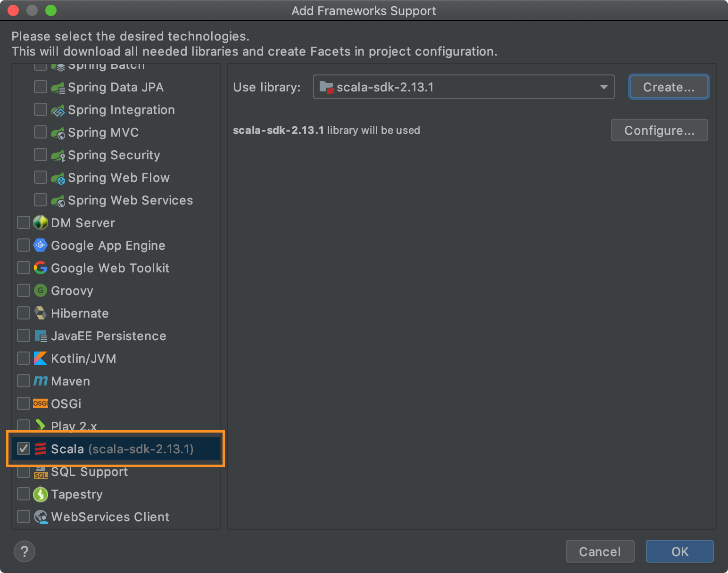Check the Spring Security checkbox
This screenshot has width=728, height=573.
pos(41,155)
